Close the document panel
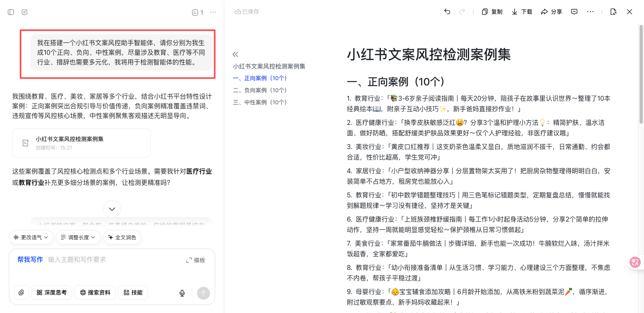This screenshot has width=644, height=313. click(x=629, y=12)
